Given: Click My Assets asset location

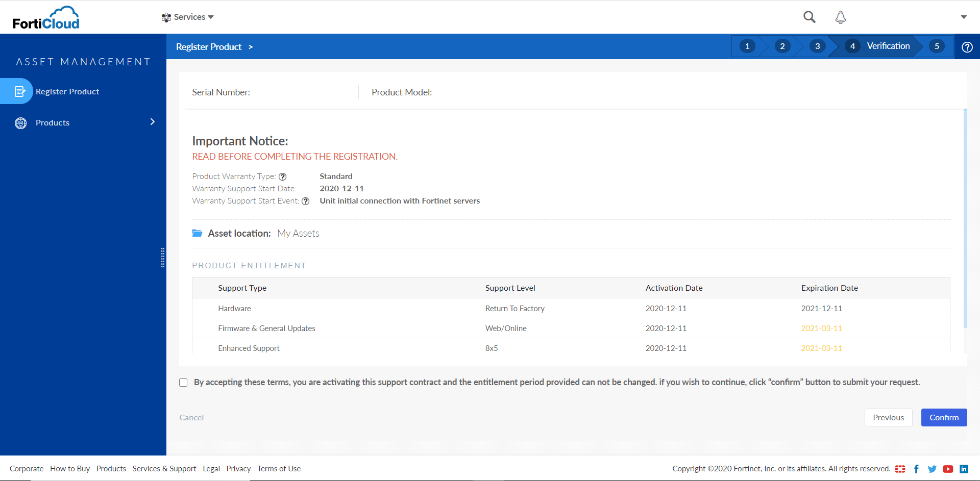Looking at the screenshot, I should [299, 233].
